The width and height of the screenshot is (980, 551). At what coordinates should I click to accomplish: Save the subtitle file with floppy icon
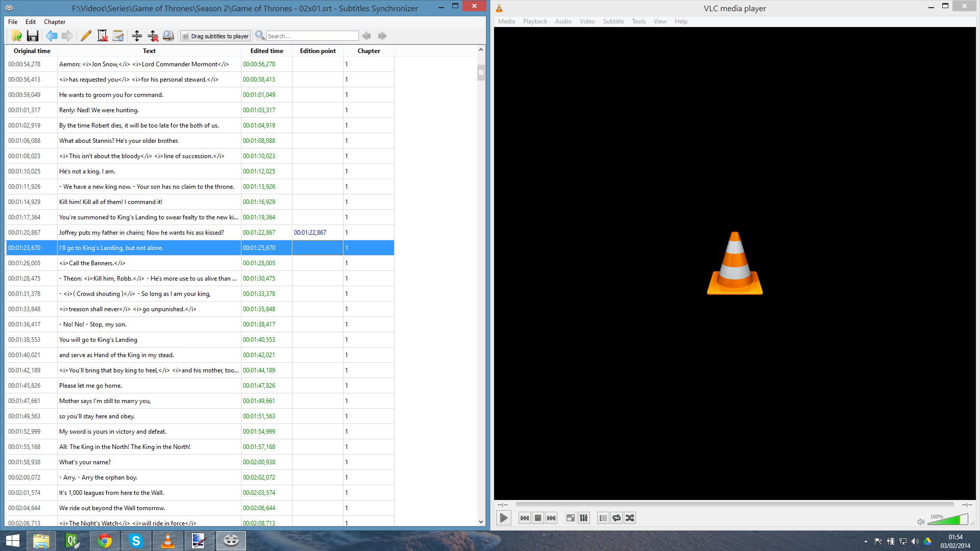coord(33,36)
